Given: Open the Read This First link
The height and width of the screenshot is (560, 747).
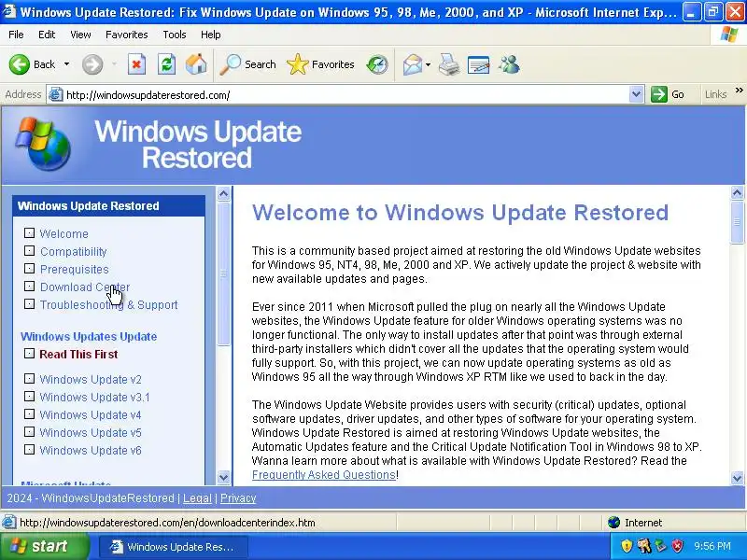Looking at the screenshot, I should [78, 355].
